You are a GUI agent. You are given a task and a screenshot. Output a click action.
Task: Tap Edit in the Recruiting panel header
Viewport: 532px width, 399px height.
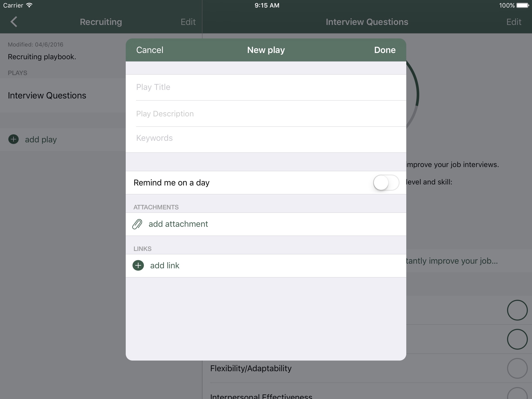(188, 22)
